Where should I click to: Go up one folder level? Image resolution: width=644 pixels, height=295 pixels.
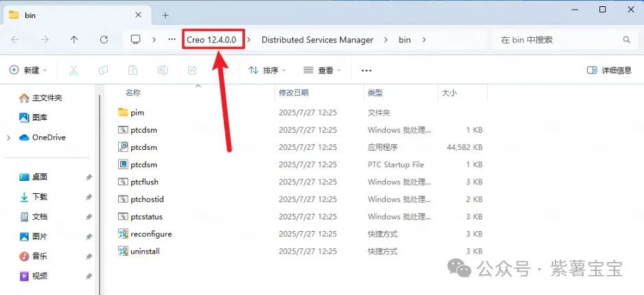[x=74, y=40]
